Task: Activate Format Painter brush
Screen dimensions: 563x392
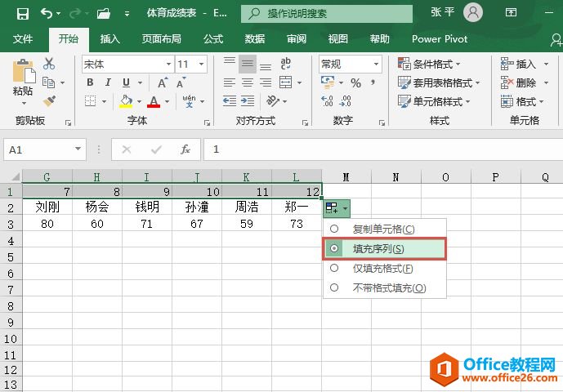Action: coord(49,101)
